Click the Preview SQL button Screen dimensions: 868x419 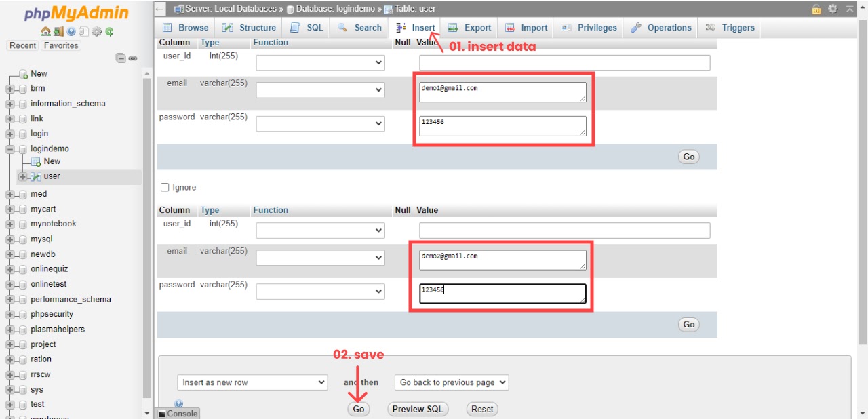418,409
